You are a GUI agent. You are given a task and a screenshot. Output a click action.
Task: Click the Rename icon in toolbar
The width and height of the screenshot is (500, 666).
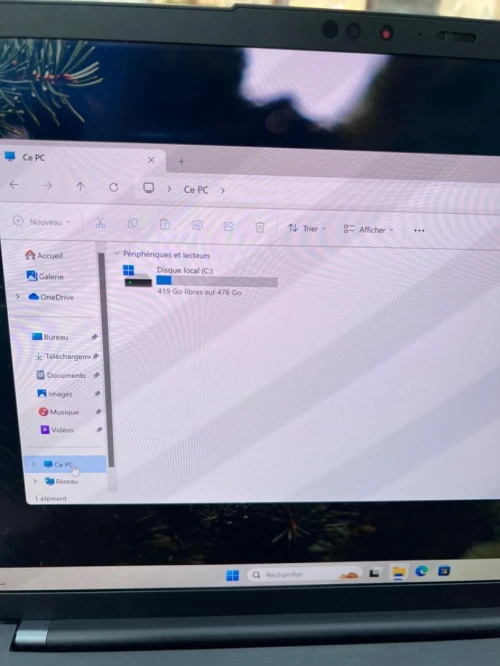197,225
